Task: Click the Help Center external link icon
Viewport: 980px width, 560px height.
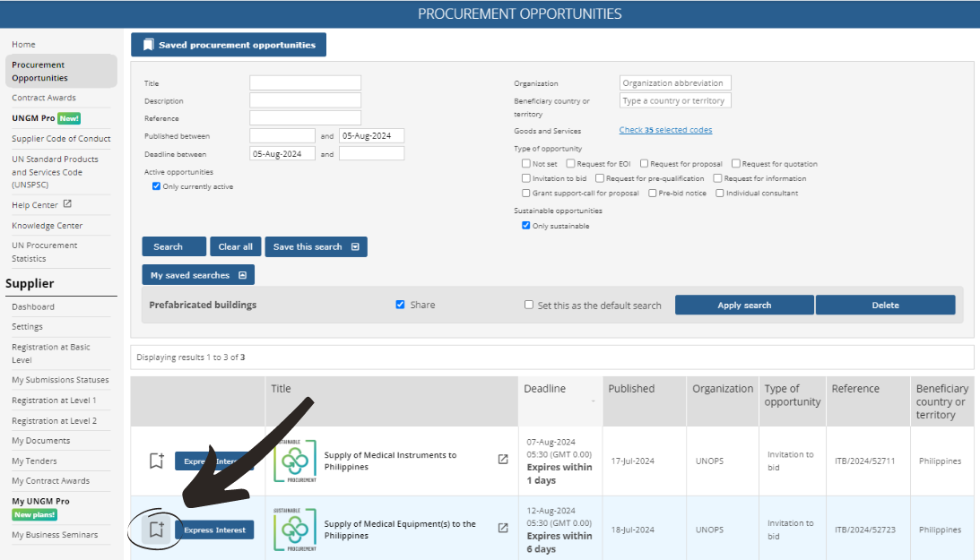Action: point(67,204)
